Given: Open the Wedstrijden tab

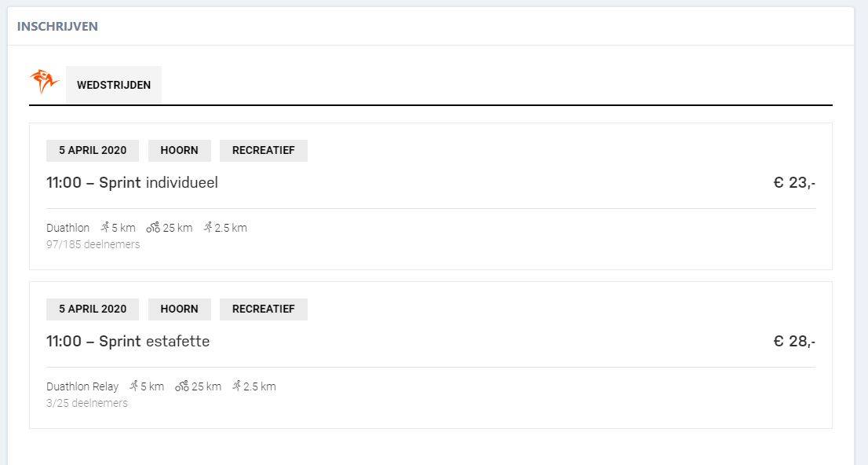Looking at the screenshot, I should tap(114, 85).
